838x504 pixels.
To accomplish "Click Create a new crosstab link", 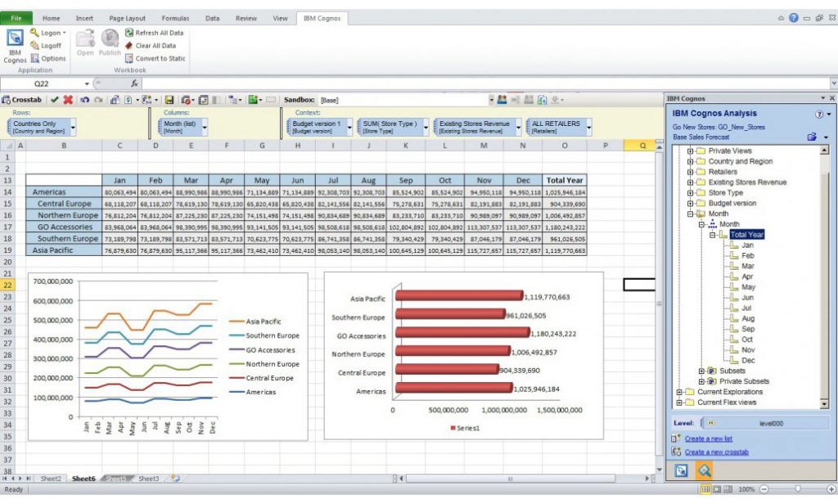I will tap(717, 452).
